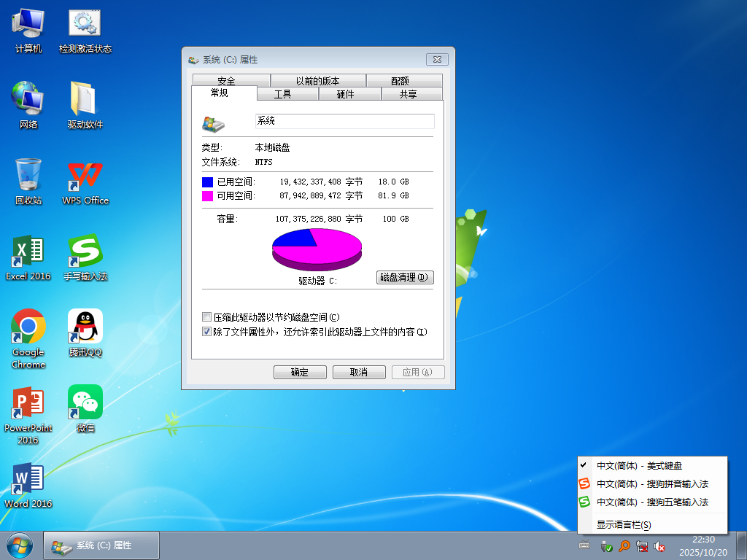Switch to the 安全 tab
Image resolution: width=747 pixels, height=560 pixels.
pyautogui.click(x=226, y=81)
